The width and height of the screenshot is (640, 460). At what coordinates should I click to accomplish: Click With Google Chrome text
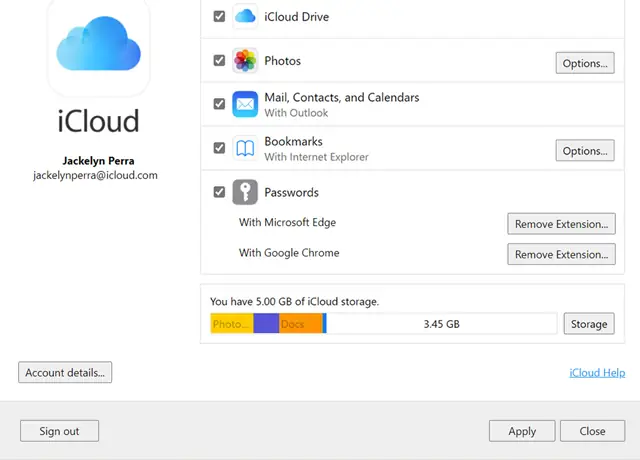coord(289,253)
